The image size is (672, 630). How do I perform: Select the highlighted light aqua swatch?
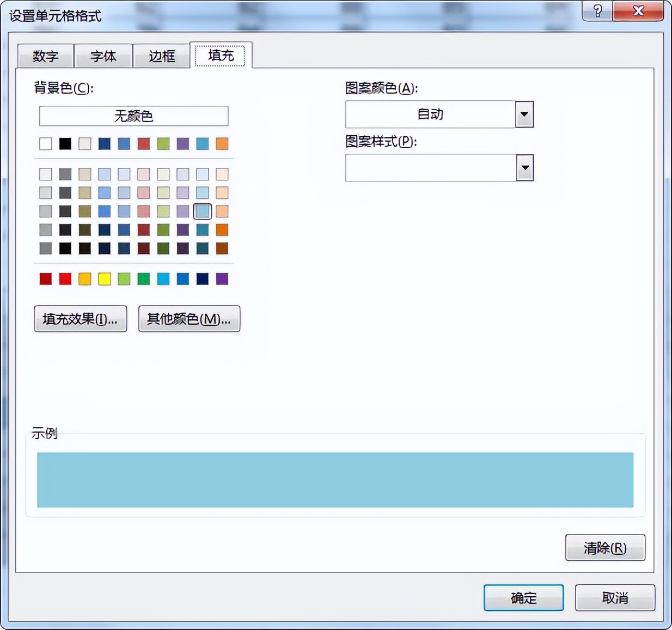[203, 211]
